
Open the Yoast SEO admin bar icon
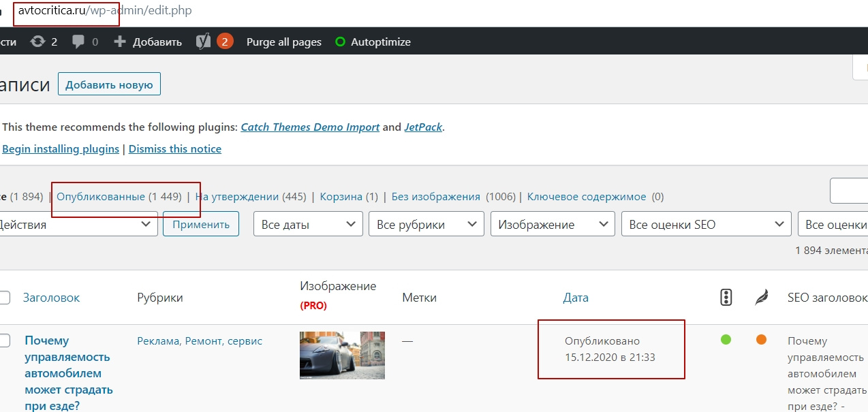203,42
